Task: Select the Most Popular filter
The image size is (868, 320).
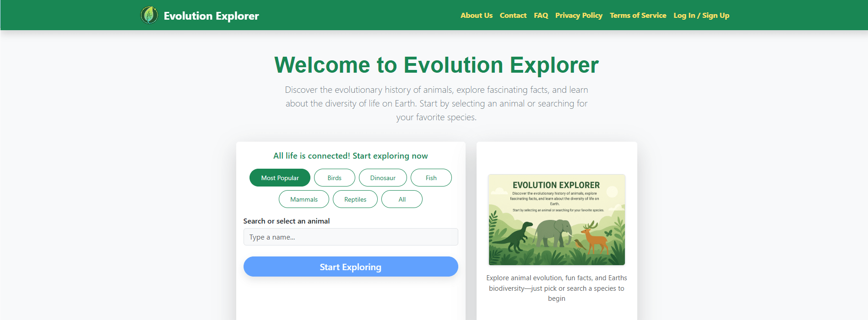Action: pos(280,178)
